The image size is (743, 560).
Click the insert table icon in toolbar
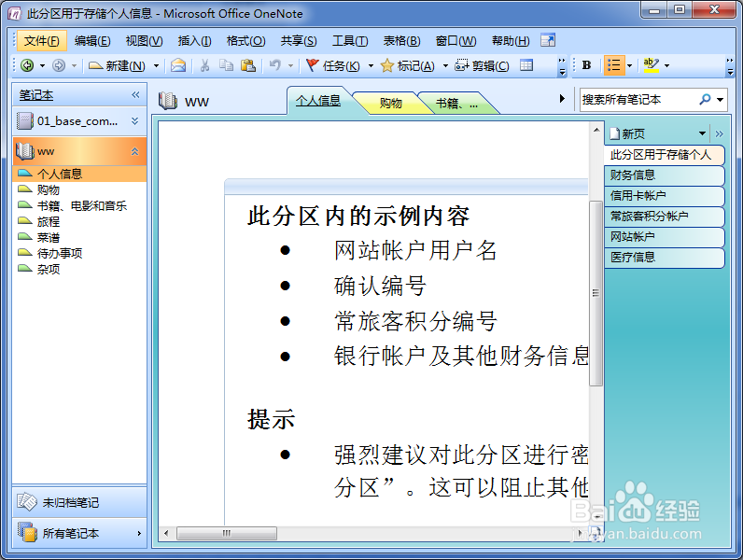coord(526,65)
